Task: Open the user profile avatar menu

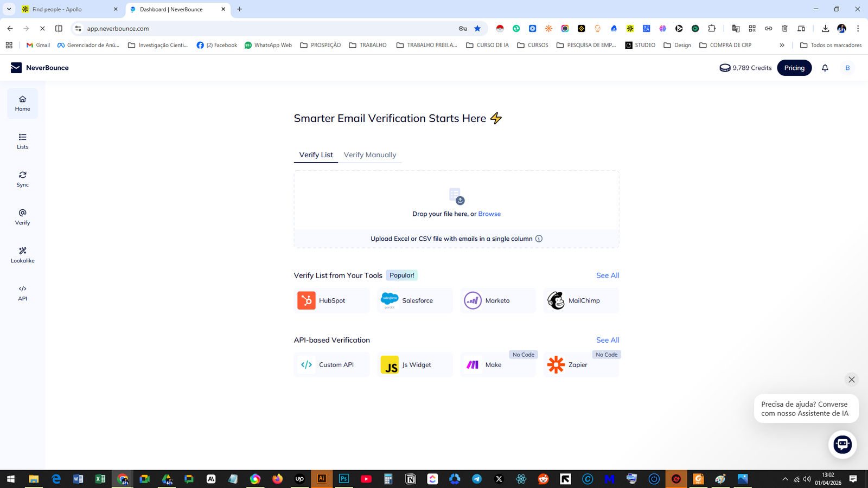Action: 847,68
